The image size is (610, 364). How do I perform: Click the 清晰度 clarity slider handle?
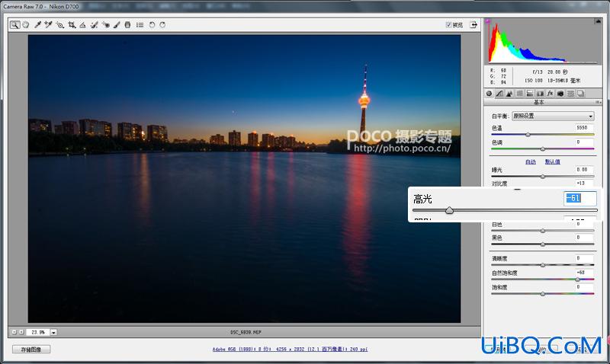[x=543, y=265]
